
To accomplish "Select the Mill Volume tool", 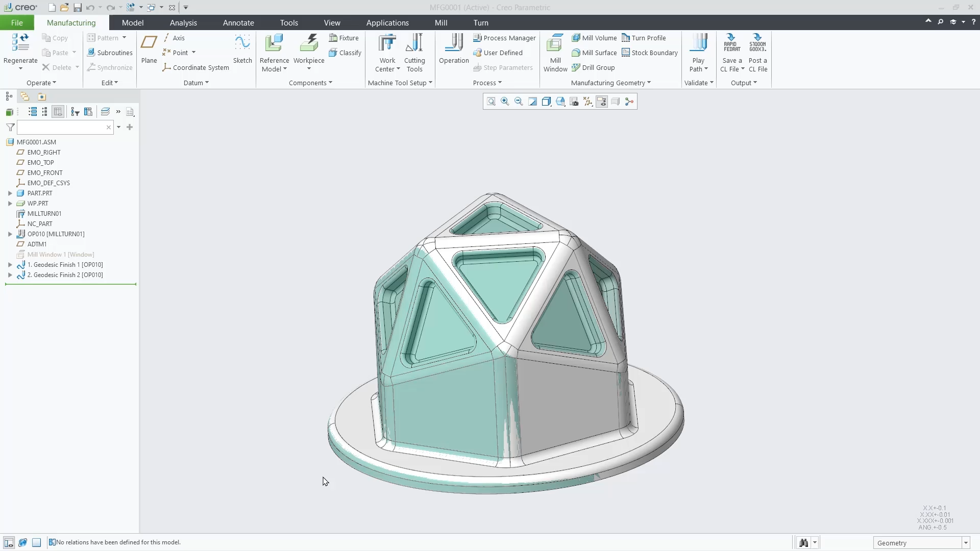I will 595,38.
